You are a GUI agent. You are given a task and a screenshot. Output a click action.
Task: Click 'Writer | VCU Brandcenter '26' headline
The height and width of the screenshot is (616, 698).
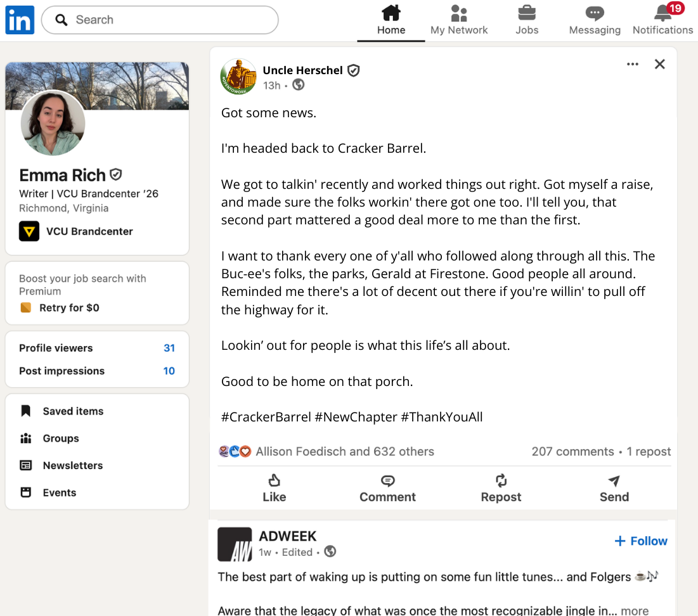[x=89, y=194]
